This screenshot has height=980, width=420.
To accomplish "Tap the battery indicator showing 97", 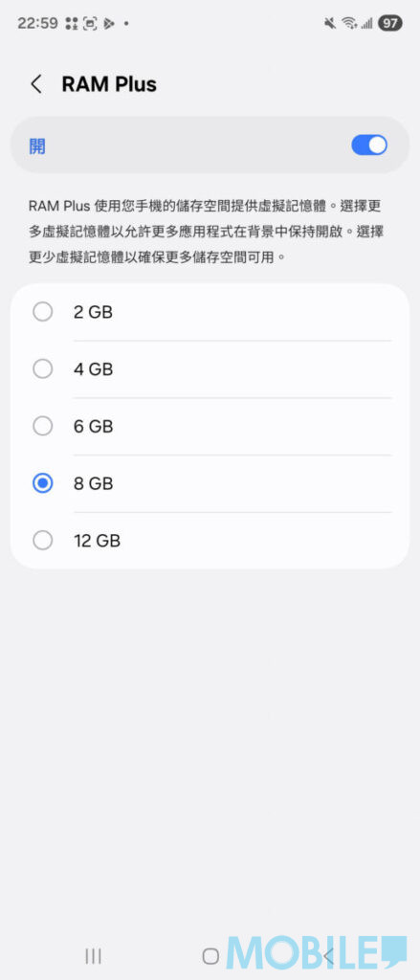I will coord(390,24).
